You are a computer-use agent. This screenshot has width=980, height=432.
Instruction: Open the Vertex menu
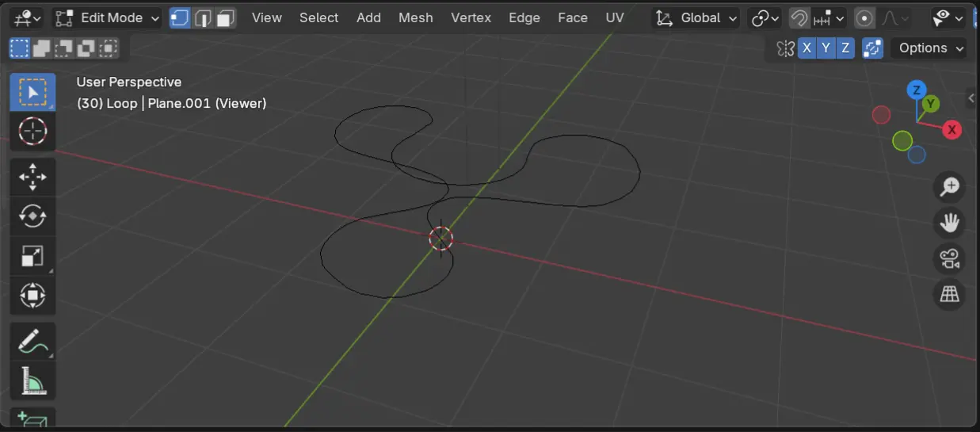pyautogui.click(x=471, y=18)
